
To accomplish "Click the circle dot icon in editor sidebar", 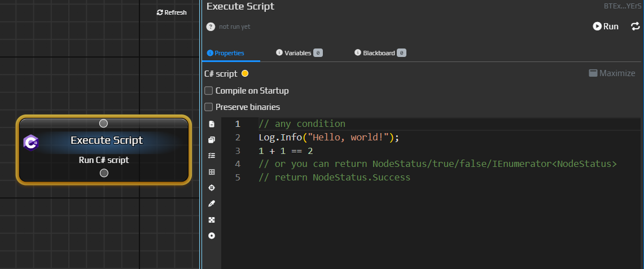I will click(212, 236).
